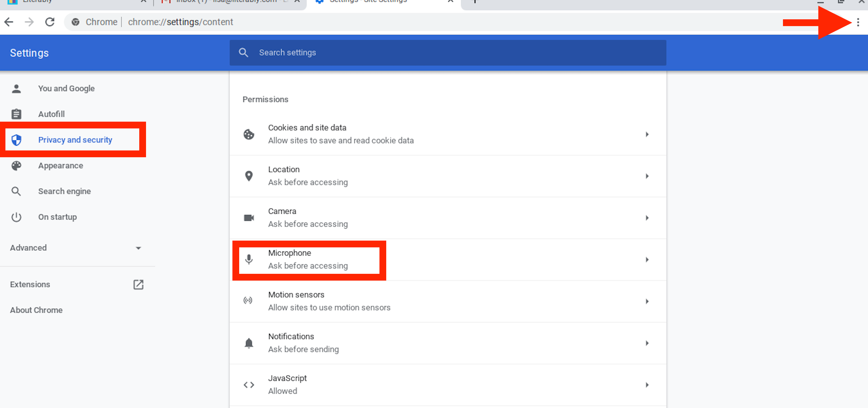
Task: Click the Microphone icon
Action: (x=249, y=259)
